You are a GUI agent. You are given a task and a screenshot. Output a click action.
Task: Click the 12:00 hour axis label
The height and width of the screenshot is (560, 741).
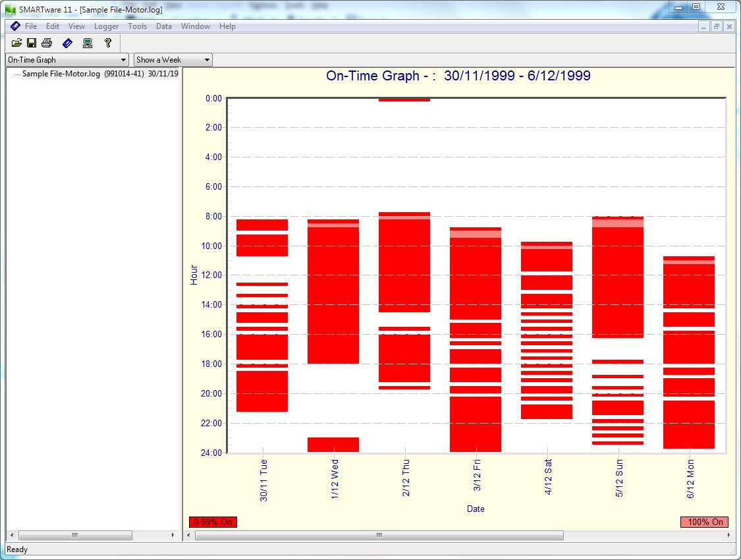point(211,275)
